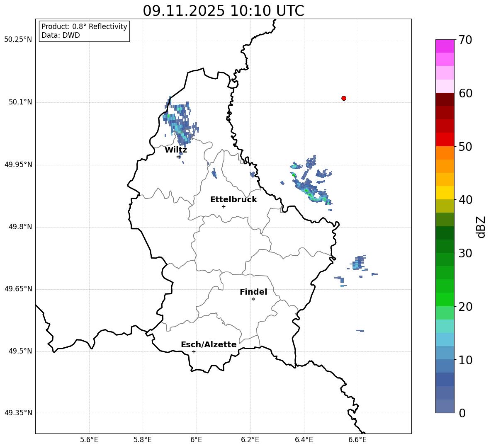Click the Esch/Alzette location cross marker

point(194,351)
